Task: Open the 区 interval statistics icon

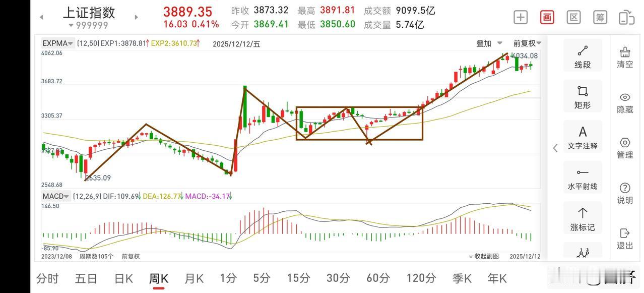Action: point(573,17)
